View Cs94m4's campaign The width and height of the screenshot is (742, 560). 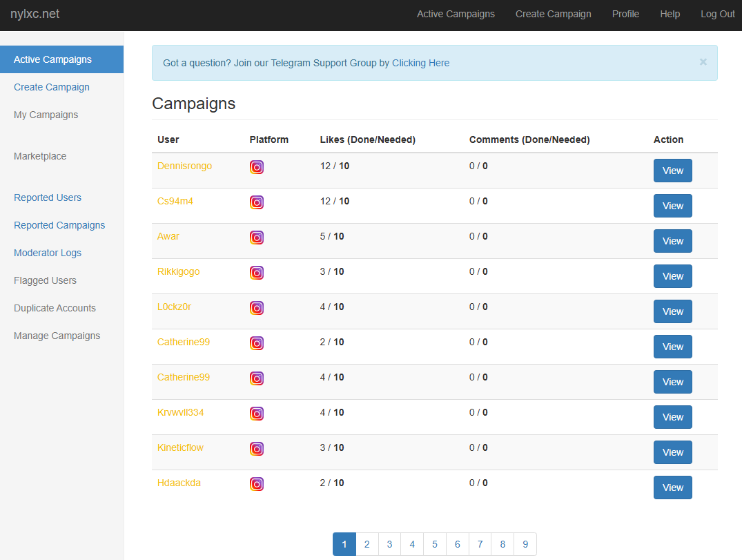point(672,206)
